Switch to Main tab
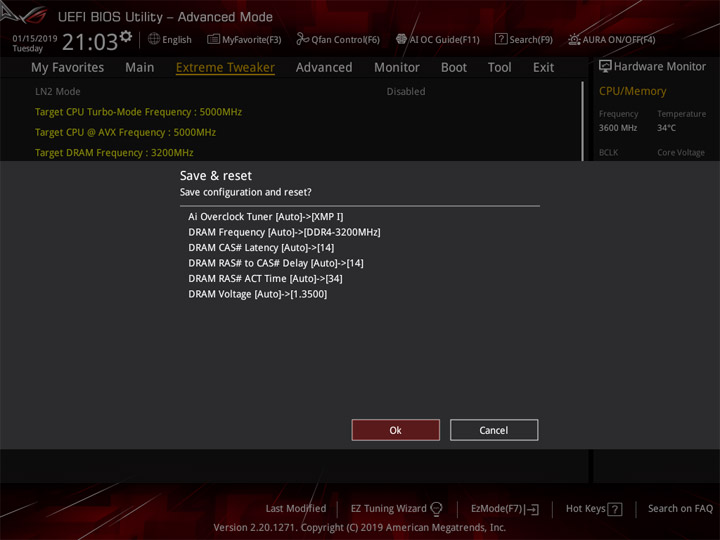Screen dimensions: 720x540 point(140,68)
